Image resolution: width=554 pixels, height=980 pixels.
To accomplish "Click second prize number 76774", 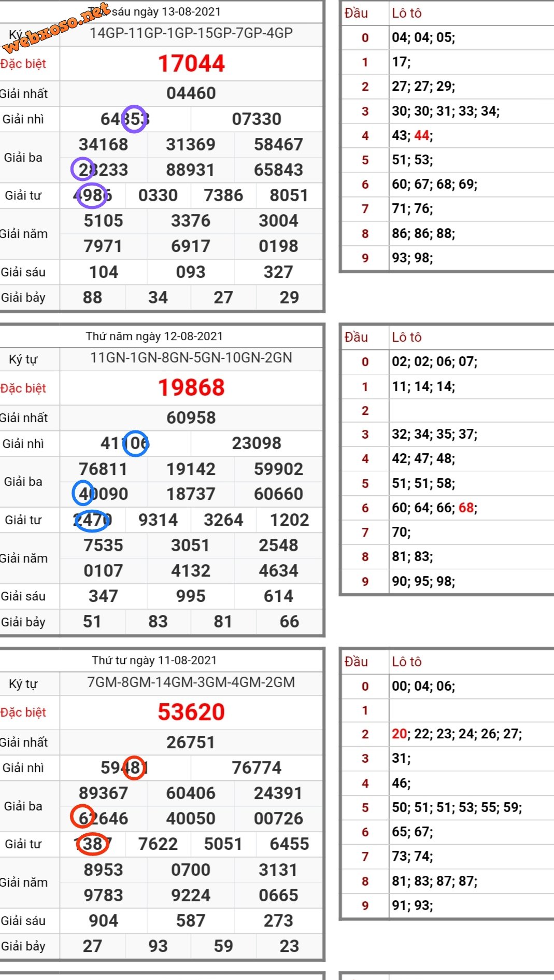I will (257, 768).
